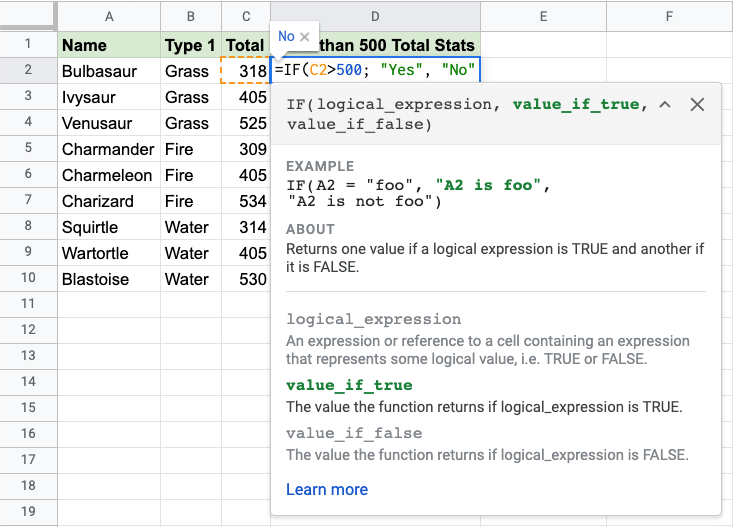Screen dimensions: 733x527
Task: Select column F header
Action: coord(667,16)
